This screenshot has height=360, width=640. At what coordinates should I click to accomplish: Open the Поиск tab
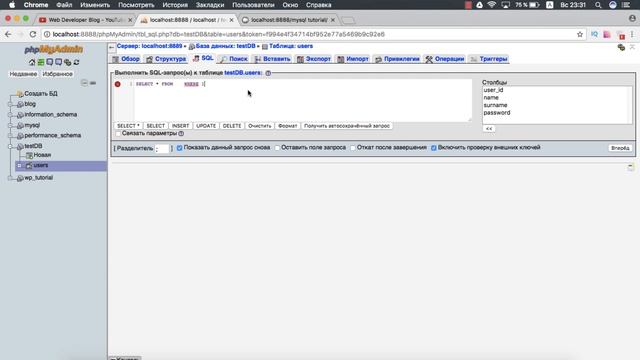(234, 59)
